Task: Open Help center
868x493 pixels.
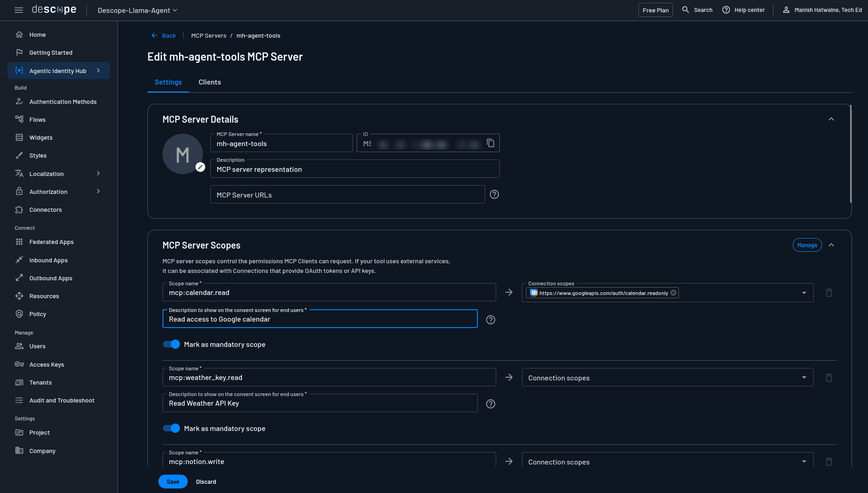Action: [744, 10]
